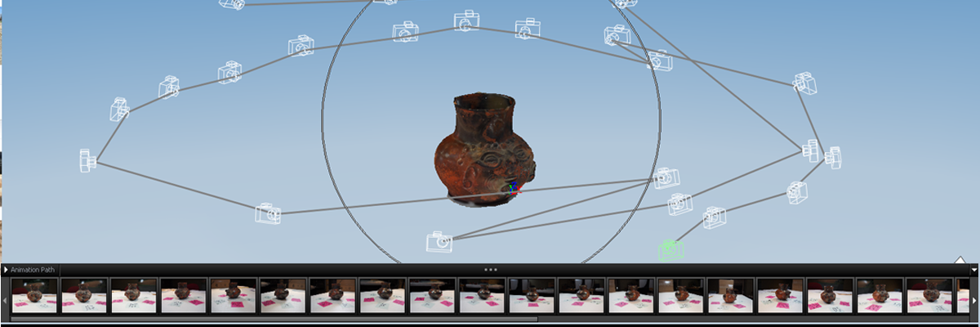Click the right scroll arrow of the photo strip
The image size is (980, 327).
point(975,300)
